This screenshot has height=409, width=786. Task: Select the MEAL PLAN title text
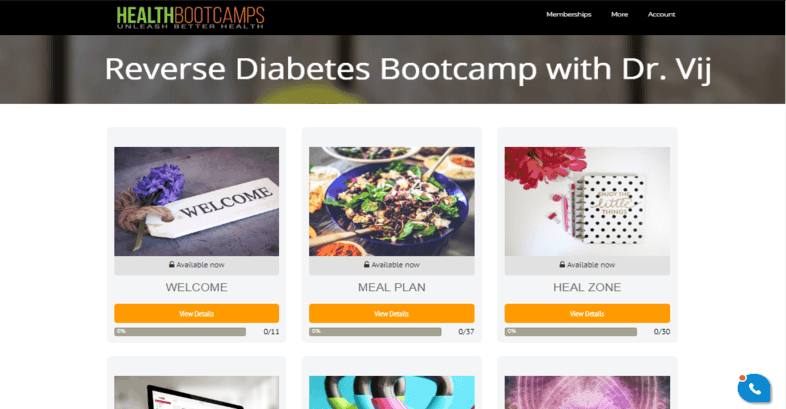(391, 287)
